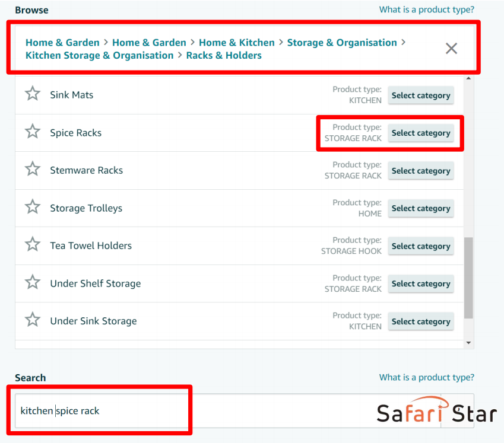Open first Home & Garden breadcrumb
The image size is (504, 443).
(x=62, y=42)
